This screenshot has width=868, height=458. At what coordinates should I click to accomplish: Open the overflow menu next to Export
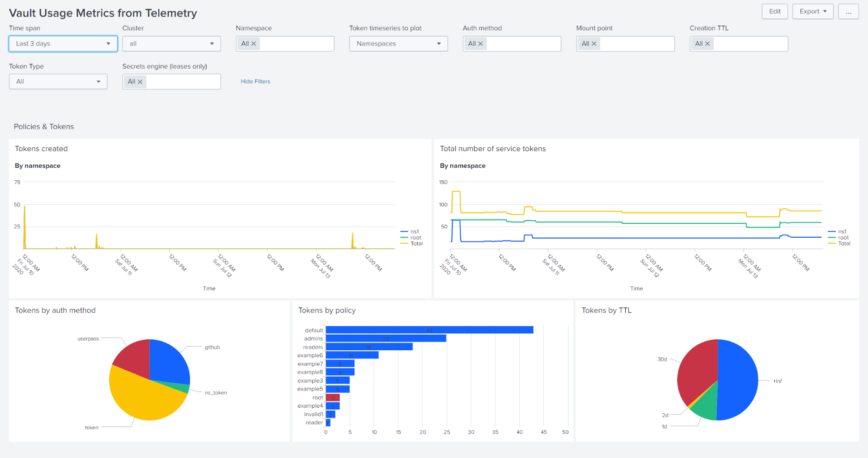pyautogui.click(x=848, y=11)
